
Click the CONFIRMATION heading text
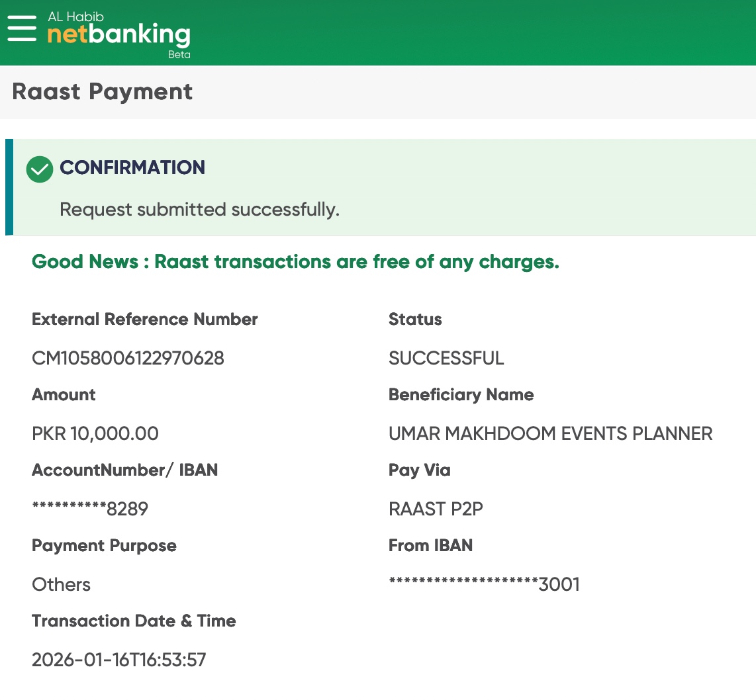(x=132, y=167)
